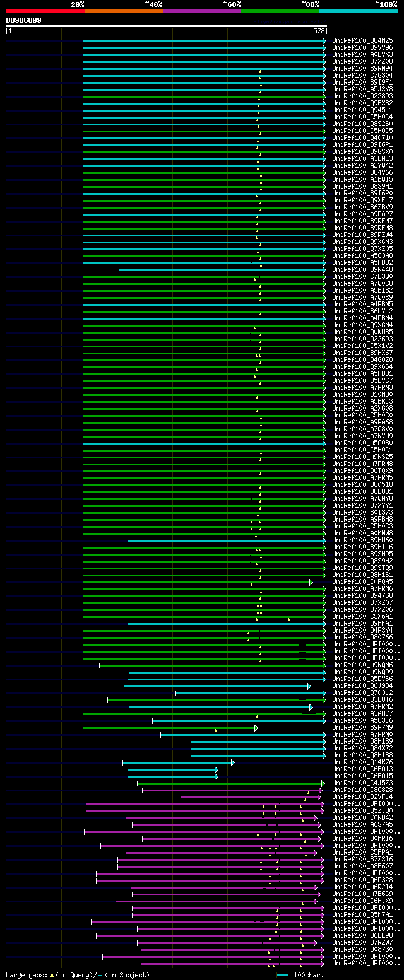
Task: Click the green alignment bar for UniRef100_B9P7M9
Action: tap(170, 727)
